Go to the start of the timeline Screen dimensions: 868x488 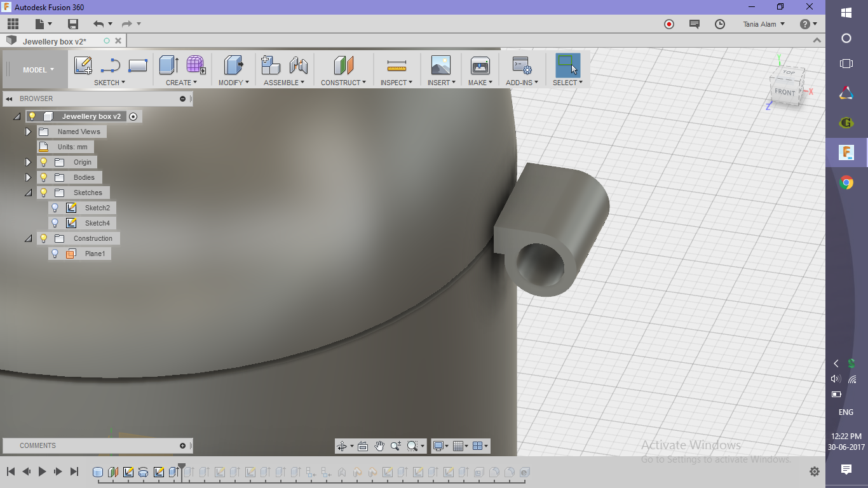(x=11, y=471)
